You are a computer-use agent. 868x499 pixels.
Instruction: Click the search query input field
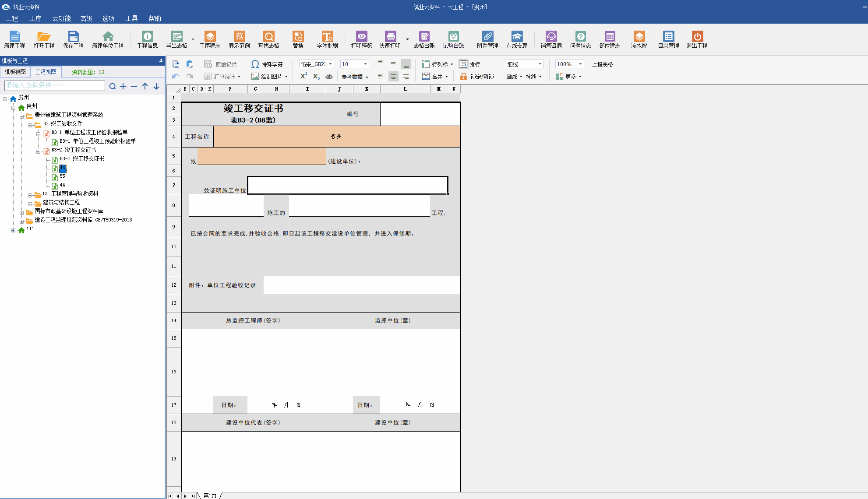pos(55,86)
